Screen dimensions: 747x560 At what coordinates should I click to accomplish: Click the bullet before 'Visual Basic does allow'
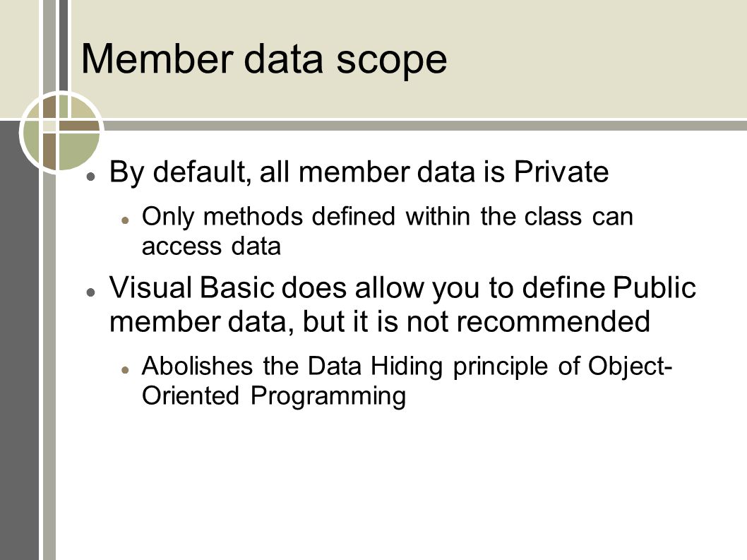tap(90, 291)
